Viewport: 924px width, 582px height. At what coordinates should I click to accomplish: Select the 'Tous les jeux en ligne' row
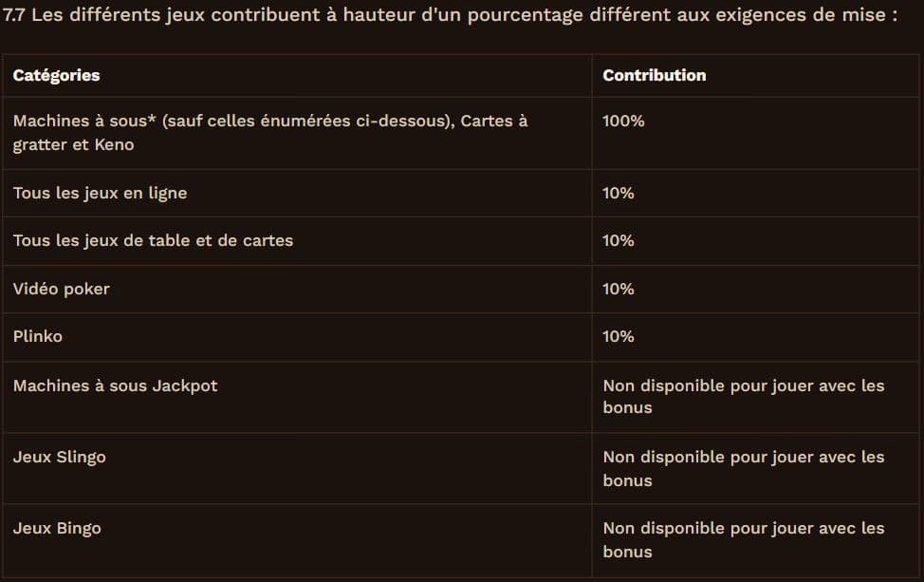click(100, 193)
